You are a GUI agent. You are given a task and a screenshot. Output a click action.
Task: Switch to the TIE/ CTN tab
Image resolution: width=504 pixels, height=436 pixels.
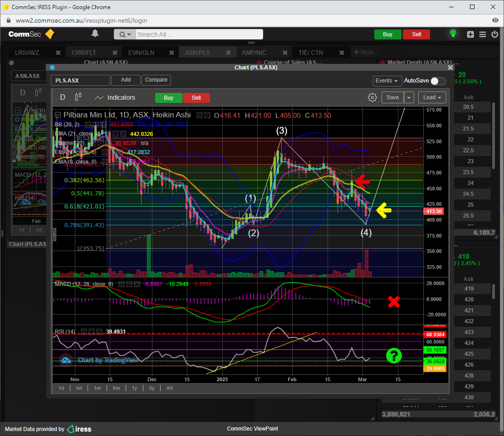click(310, 53)
